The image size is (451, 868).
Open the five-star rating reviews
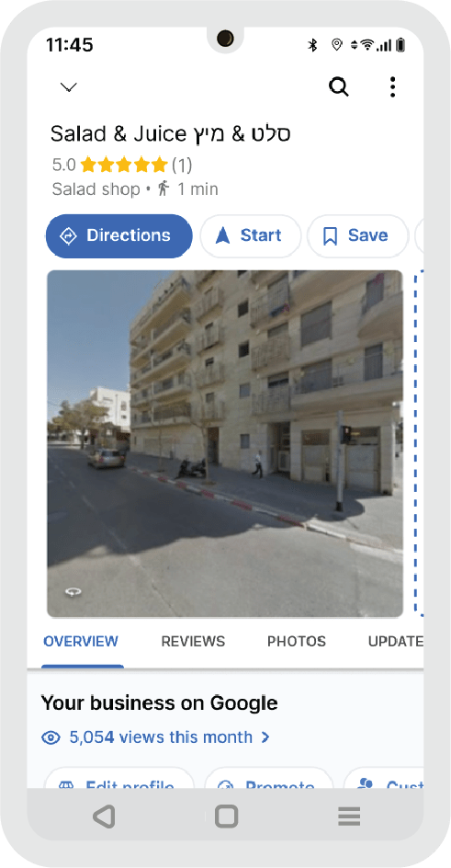coord(123,165)
